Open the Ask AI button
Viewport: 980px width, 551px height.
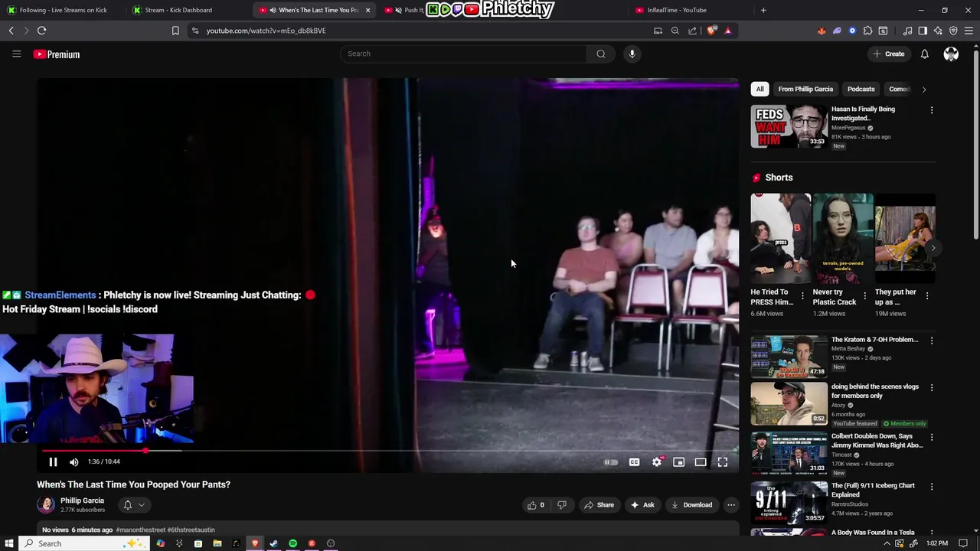pyautogui.click(x=642, y=505)
